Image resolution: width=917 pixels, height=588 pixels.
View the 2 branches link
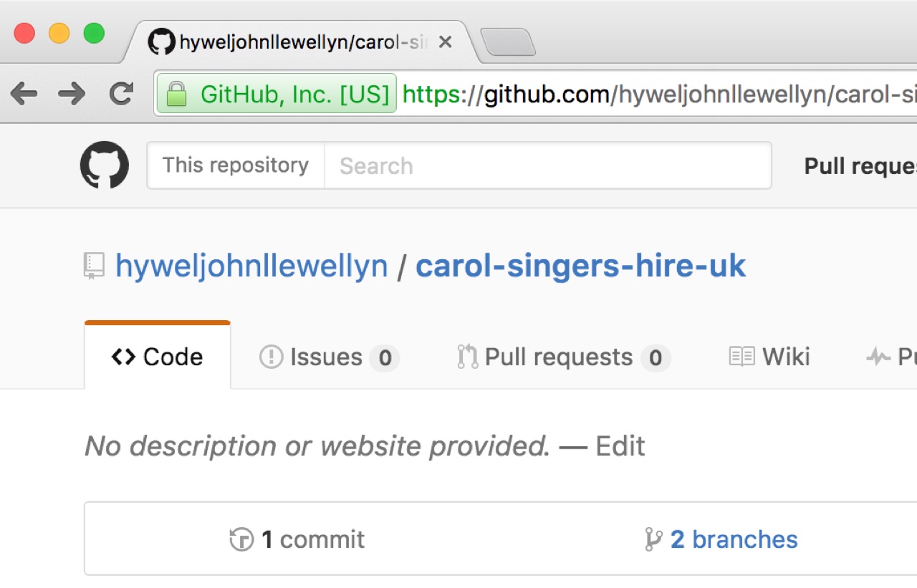point(734,539)
